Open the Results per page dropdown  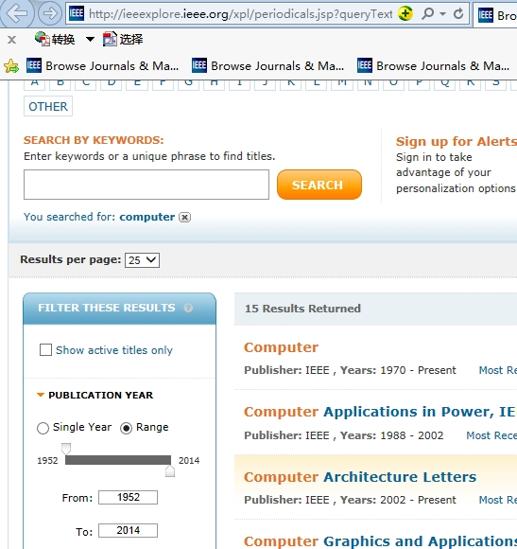(x=142, y=260)
